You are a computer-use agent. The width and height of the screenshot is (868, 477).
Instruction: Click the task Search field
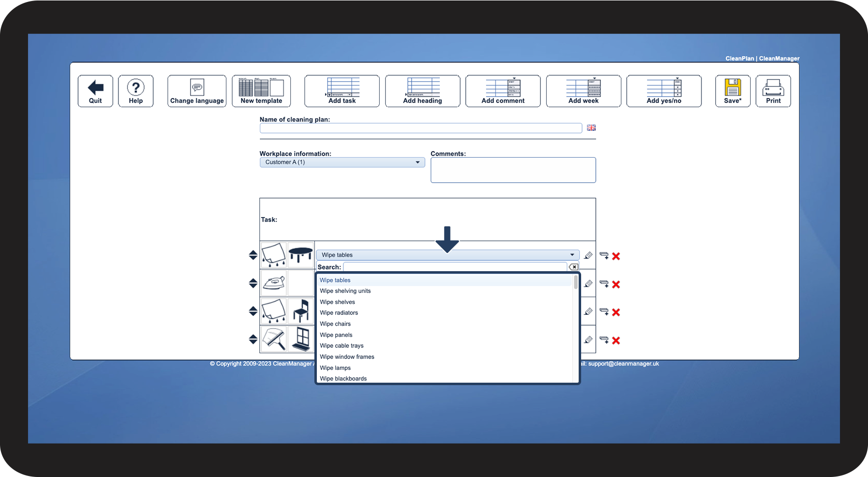[x=455, y=267]
